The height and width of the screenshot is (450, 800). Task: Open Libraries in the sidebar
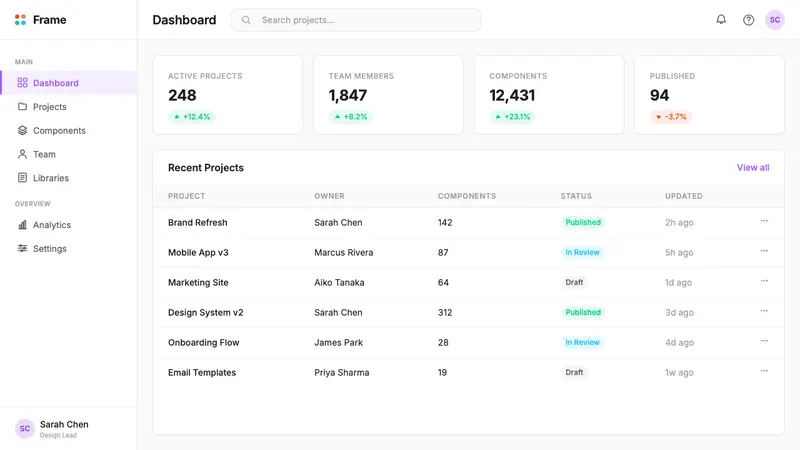point(69,178)
